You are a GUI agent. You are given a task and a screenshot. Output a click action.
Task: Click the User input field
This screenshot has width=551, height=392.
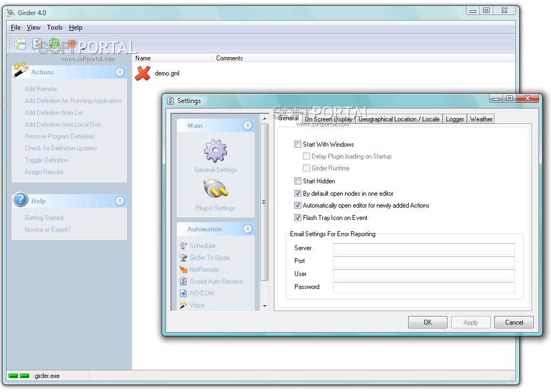click(x=424, y=274)
